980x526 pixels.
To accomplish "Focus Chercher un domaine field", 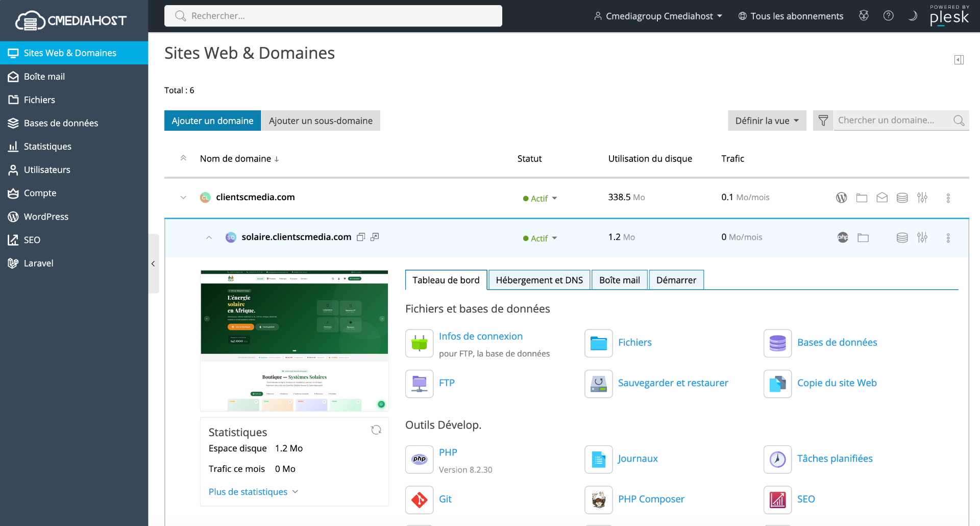I will coord(893,121).
